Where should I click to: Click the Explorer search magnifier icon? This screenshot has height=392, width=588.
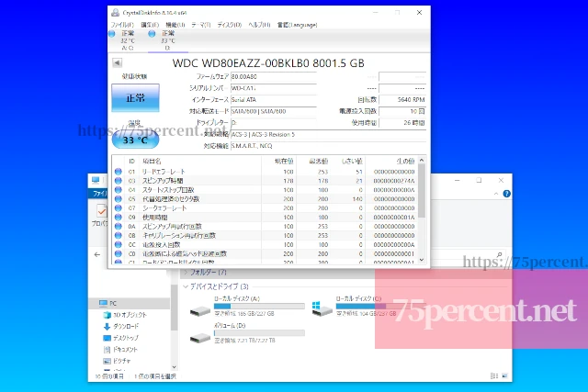(499, 255)
